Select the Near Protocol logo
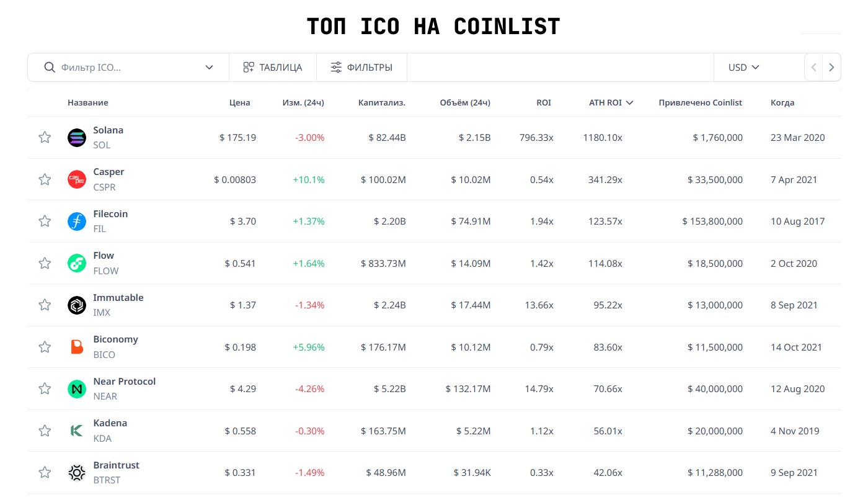 point(76,388)
